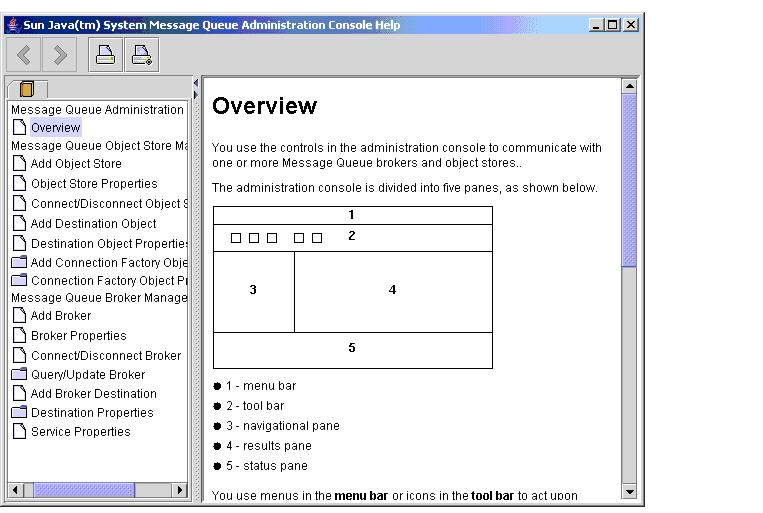763x513 pixels.
Task: Click the Add Object Store page icon
Action: tap(19, 164)
